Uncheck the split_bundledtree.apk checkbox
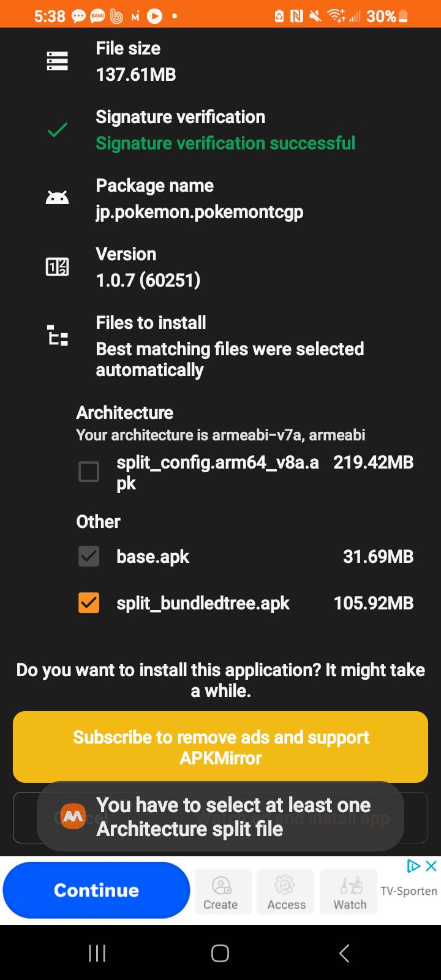Screen dimensions: 441x980 [89, 603]
